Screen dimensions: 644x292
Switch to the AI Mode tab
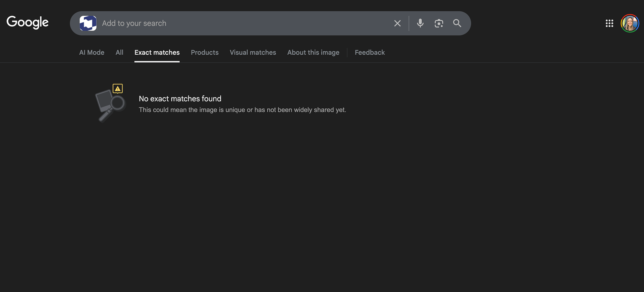tap(92, 52)
